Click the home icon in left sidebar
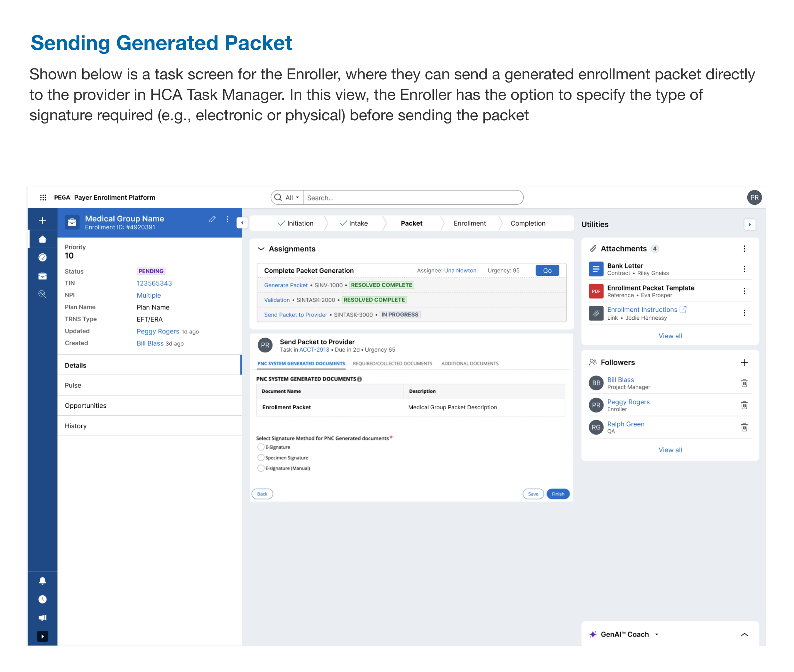794x672 pixels. [x=42, y=239]
